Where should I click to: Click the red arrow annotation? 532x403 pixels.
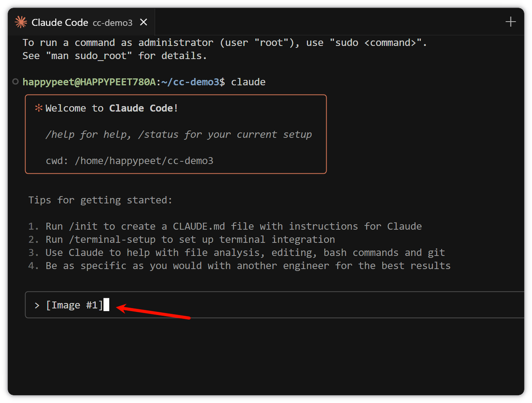(153, 312)
